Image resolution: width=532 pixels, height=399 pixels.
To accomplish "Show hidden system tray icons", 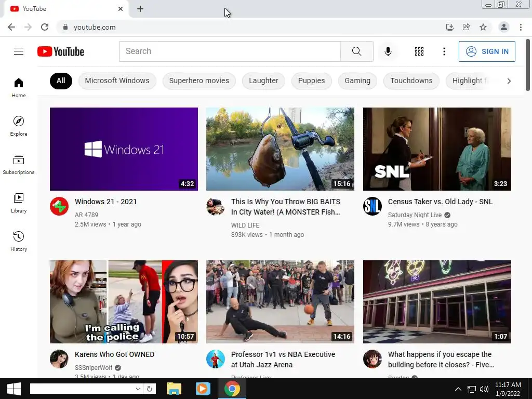I will (458, 389).
